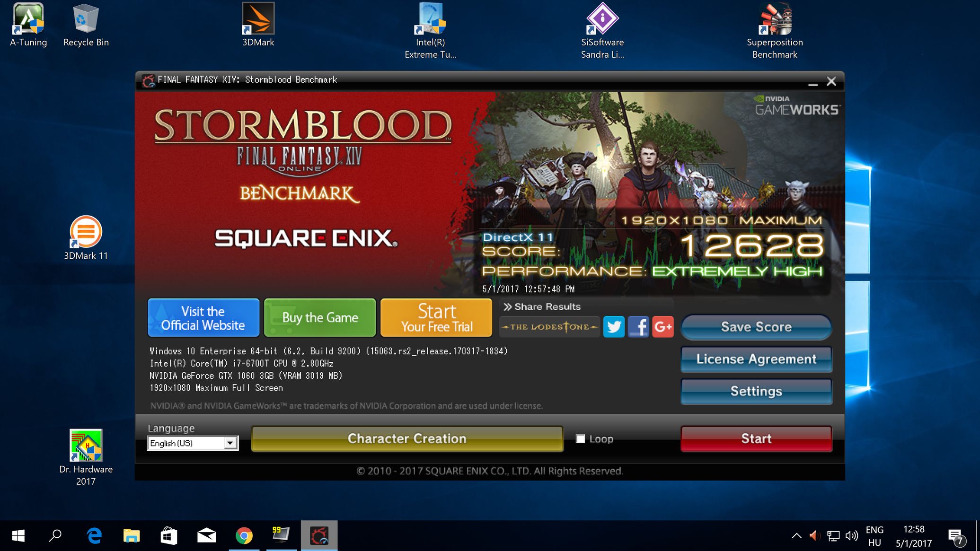Viewport: 980px width, 551px height.
Task: Start the benchmark with red Start button
Action: pyautogui.click(x=756, y=438)
